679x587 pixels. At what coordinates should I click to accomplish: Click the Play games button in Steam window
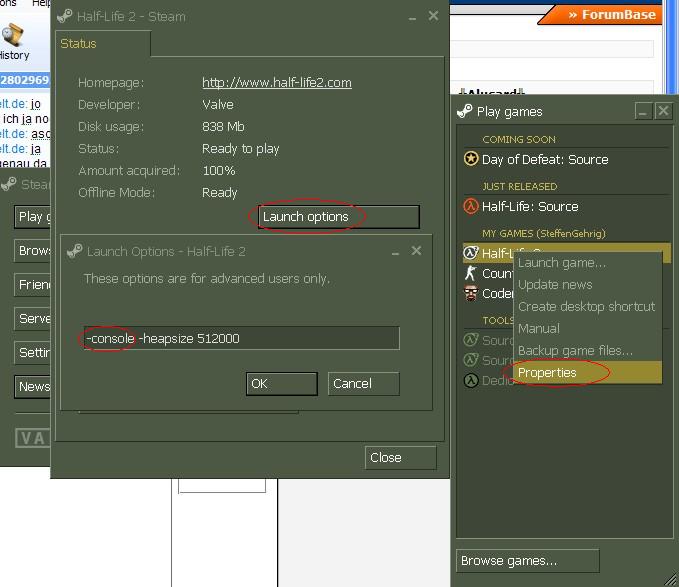(x=33, y=216)
